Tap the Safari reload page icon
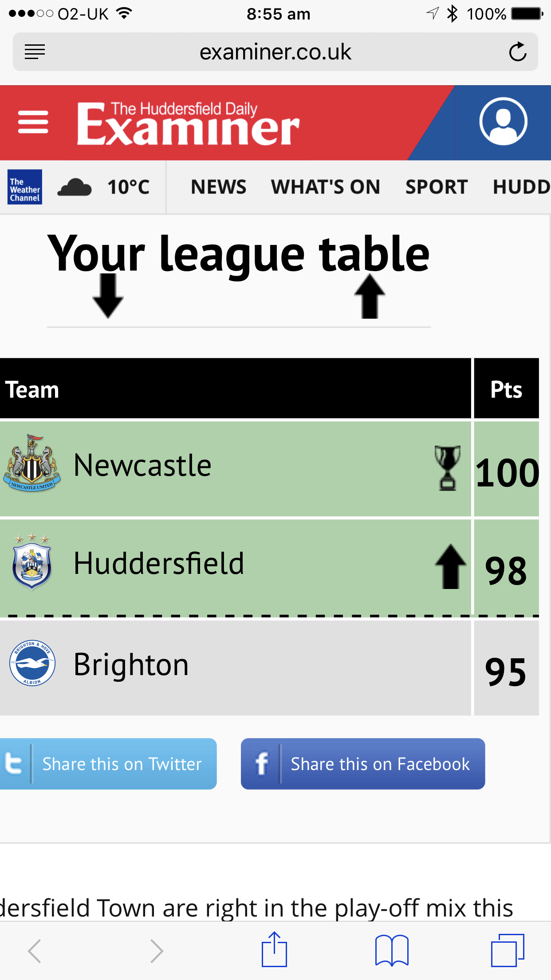Viewport: 551px width, 980px height. (517, 52)
